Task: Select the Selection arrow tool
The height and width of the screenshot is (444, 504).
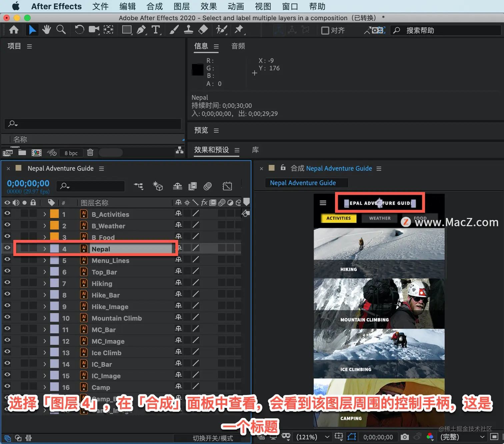Action: tap(32, 30)
